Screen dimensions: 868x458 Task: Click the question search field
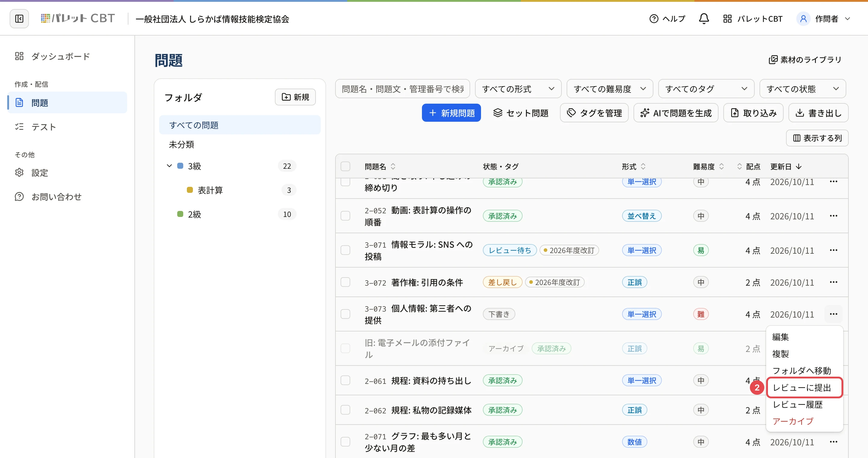coord(402,89)
